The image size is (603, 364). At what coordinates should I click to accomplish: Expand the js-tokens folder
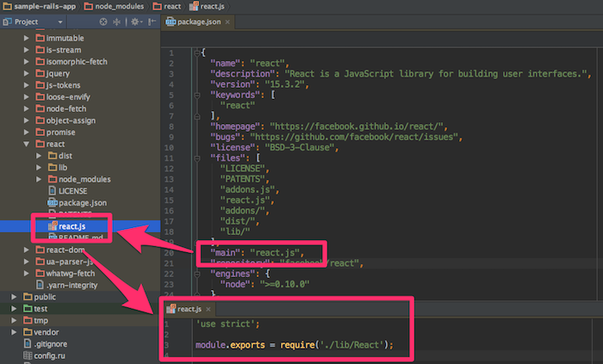click(26, 85)
